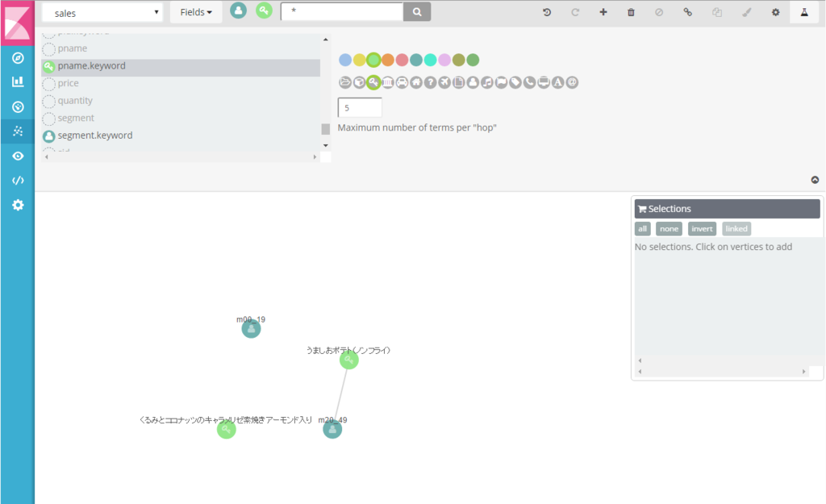Screen dimensions: 826x504
Task: Toggle the price field selection circle
Action: click(49, 84)
